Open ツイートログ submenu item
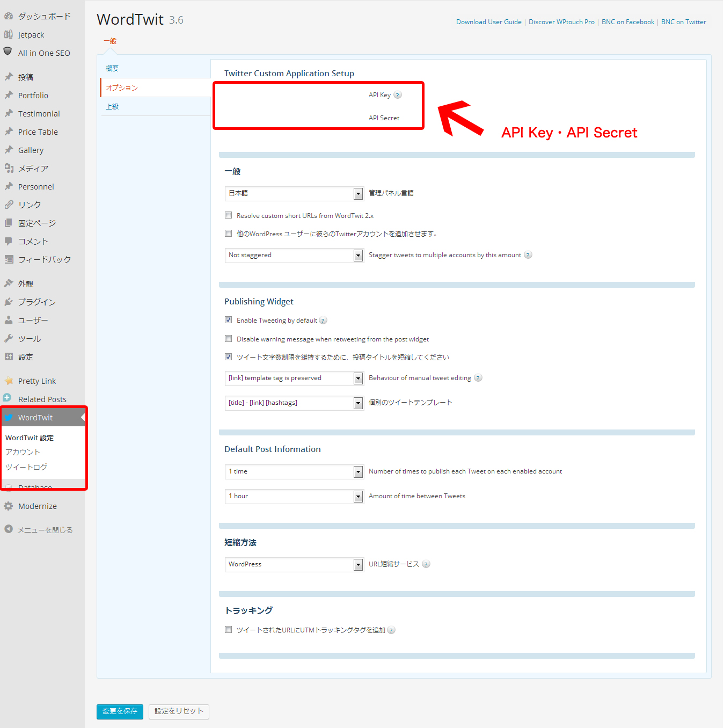 26,467
